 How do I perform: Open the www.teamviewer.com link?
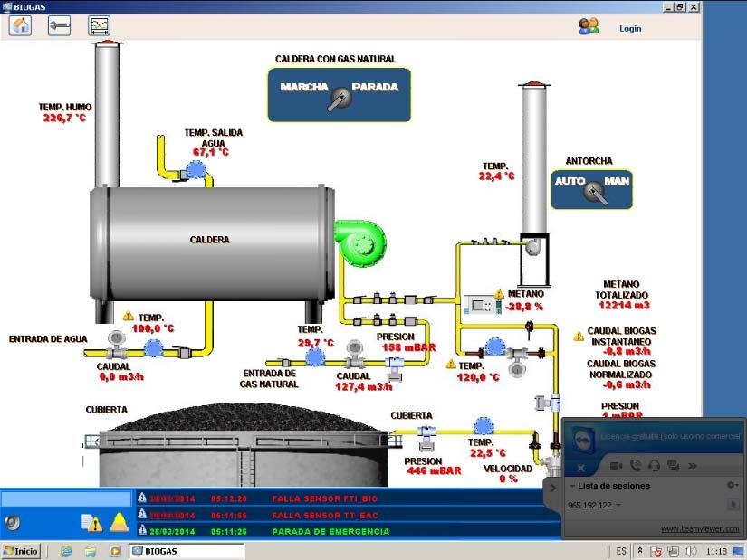[699, 528]
